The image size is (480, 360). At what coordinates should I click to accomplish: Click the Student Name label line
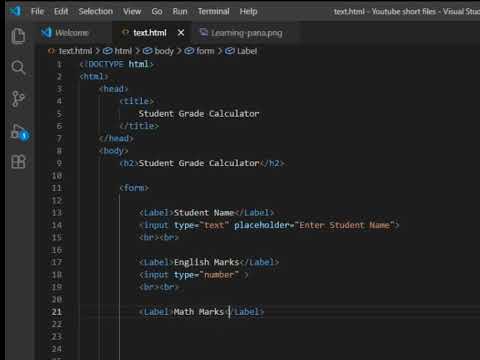pyautogui.click(x=206, y=213)
